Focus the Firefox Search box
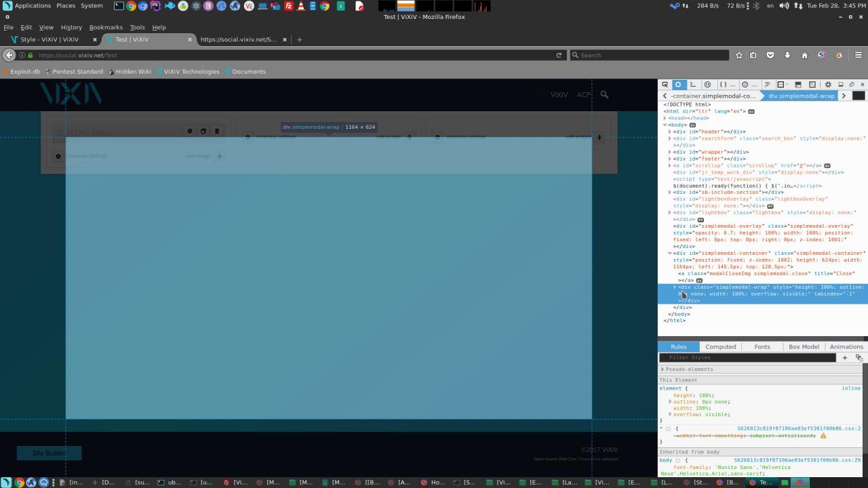This screenshot has height=488, width=868. pyautogui.click(x=649, y=56)
